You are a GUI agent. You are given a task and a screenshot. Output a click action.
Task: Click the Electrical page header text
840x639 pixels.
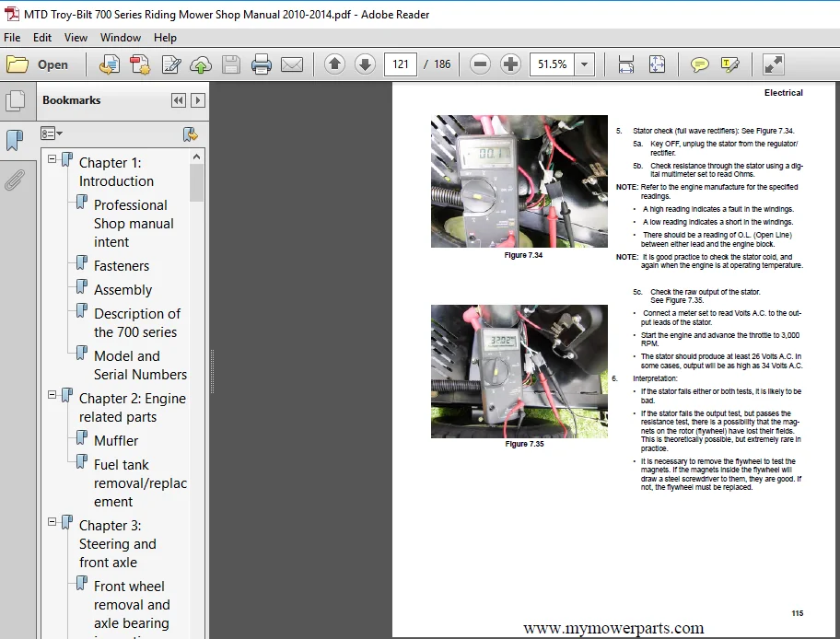783,93
